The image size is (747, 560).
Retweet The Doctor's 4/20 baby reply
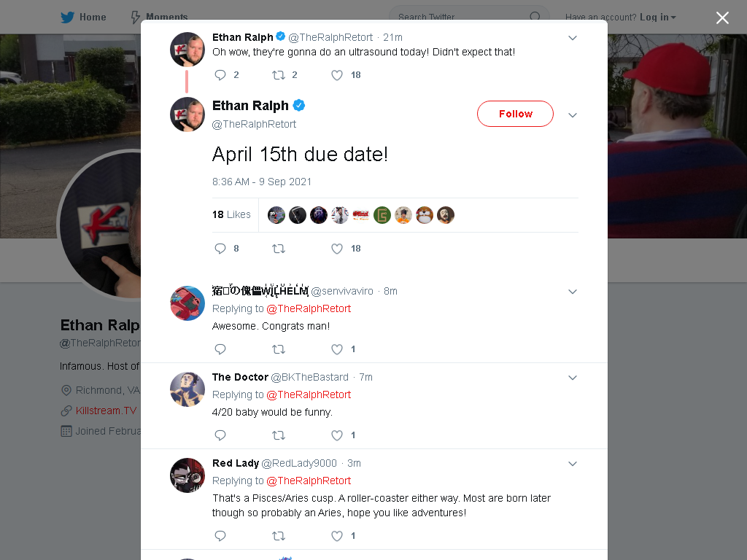coord(278,435)
